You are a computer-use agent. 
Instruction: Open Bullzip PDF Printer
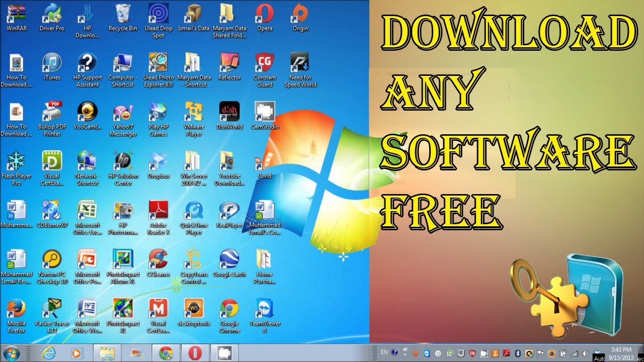pos(52,120)
